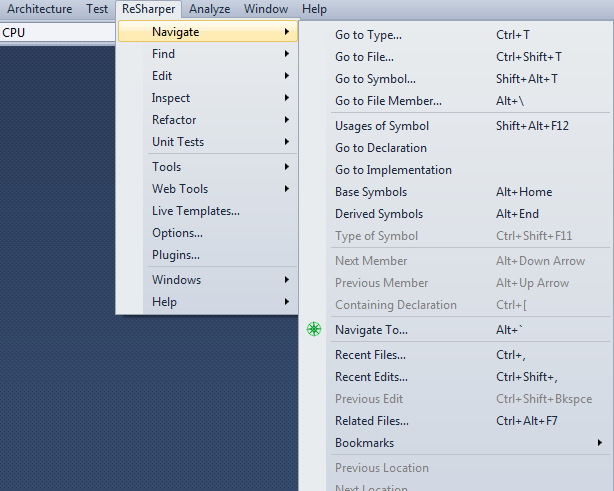Expand the Web Tools submenu
614x491 pixels.
(208, 189)
